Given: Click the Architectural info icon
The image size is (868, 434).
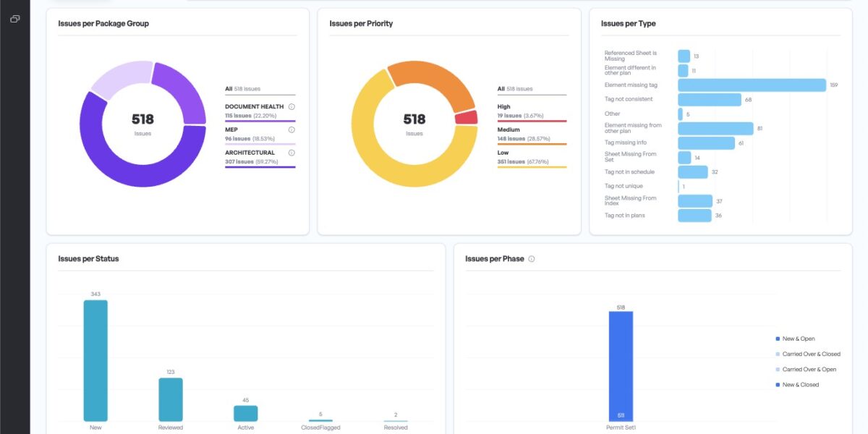Looking at the screenshot, I should click(291, 153).
